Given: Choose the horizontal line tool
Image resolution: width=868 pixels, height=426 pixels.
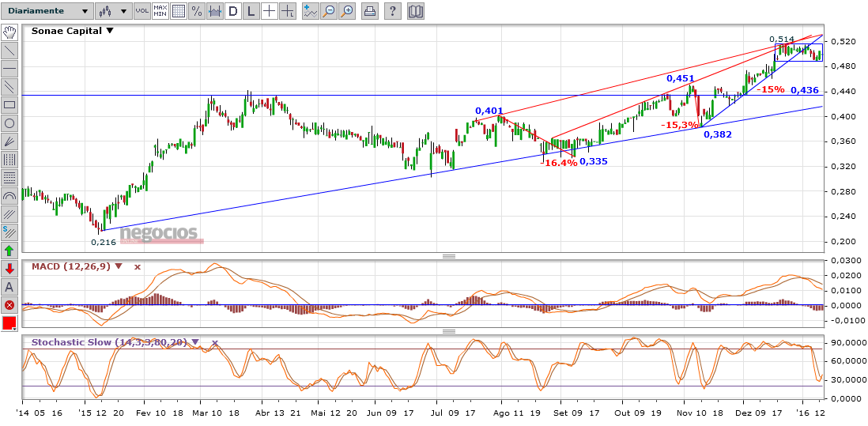Looking at the screenshot, I should click(x=9, y=69).
